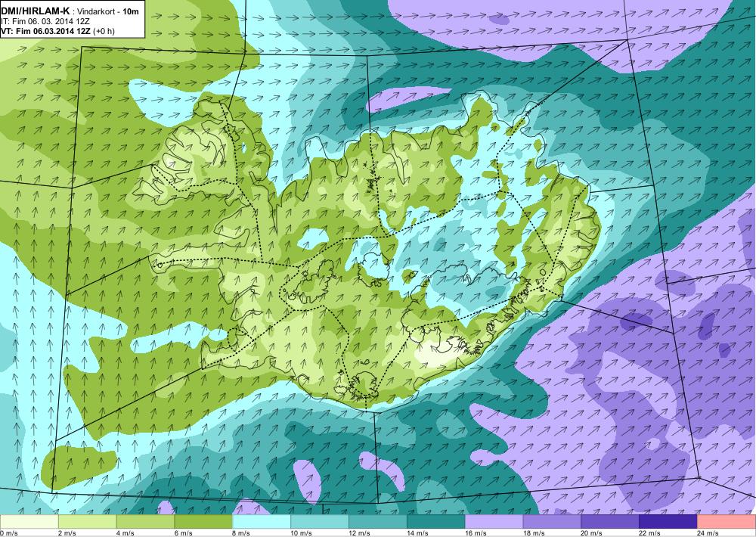Screen dimensions: 756x537
Task: Click the "10 m/s" legend label
Action: pos(302,532)
